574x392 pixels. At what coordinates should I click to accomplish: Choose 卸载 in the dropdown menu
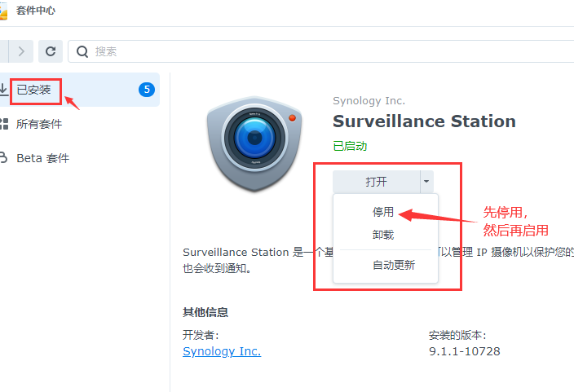click(x=383, y=235)
